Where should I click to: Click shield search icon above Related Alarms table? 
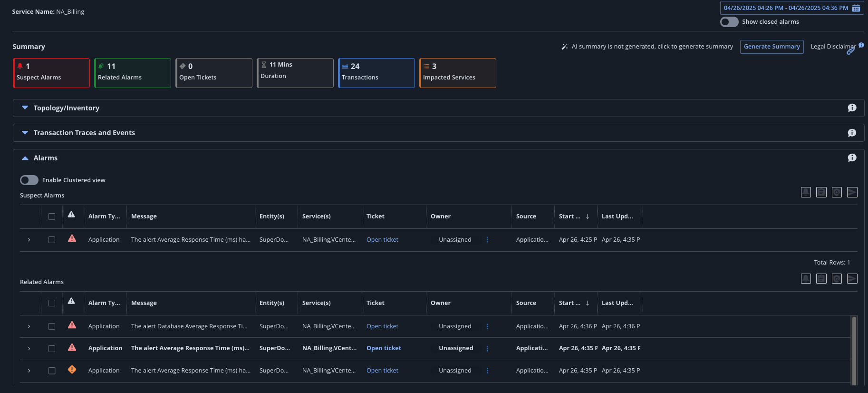point(837,279)
